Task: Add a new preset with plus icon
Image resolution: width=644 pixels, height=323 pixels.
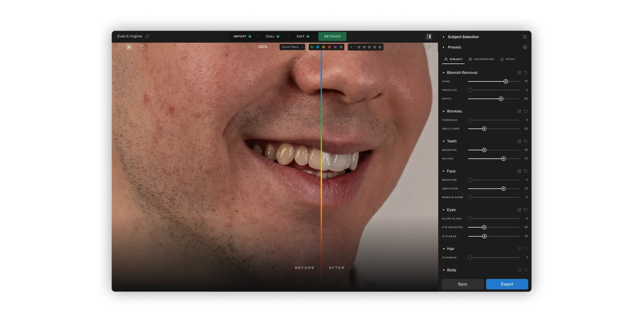Action: click(525, 47)
